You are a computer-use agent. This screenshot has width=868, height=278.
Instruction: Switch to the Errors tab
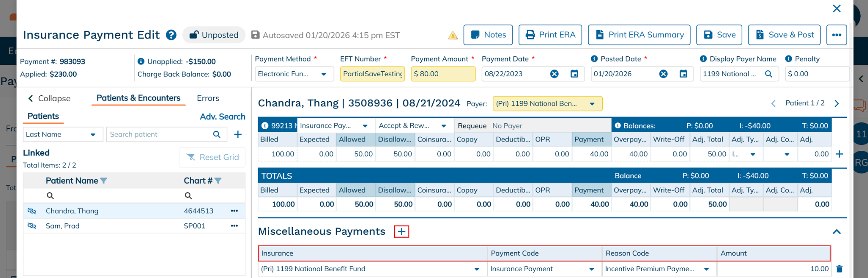click(208, 98)
